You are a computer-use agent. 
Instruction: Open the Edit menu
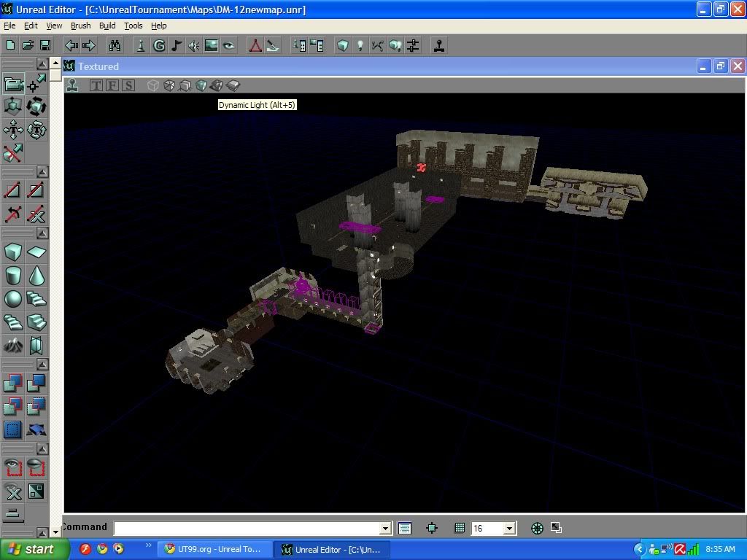coord(31,26)
